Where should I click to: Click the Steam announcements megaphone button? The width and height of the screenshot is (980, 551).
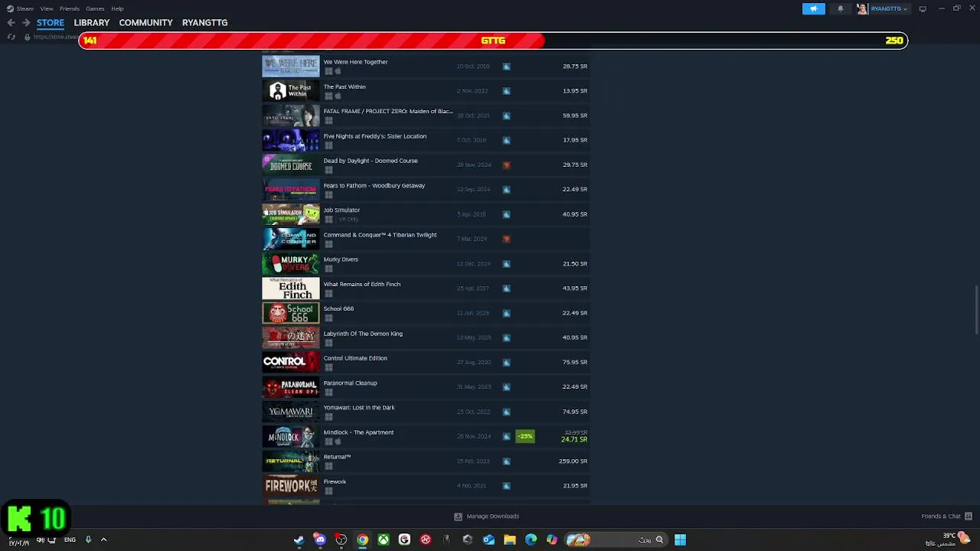coord(814,8)
